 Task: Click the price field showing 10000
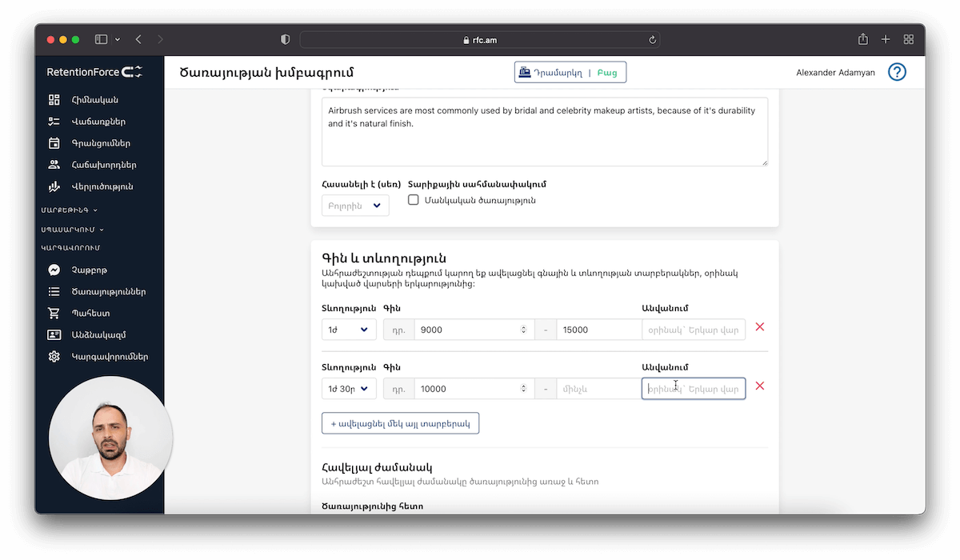point(474,389)
